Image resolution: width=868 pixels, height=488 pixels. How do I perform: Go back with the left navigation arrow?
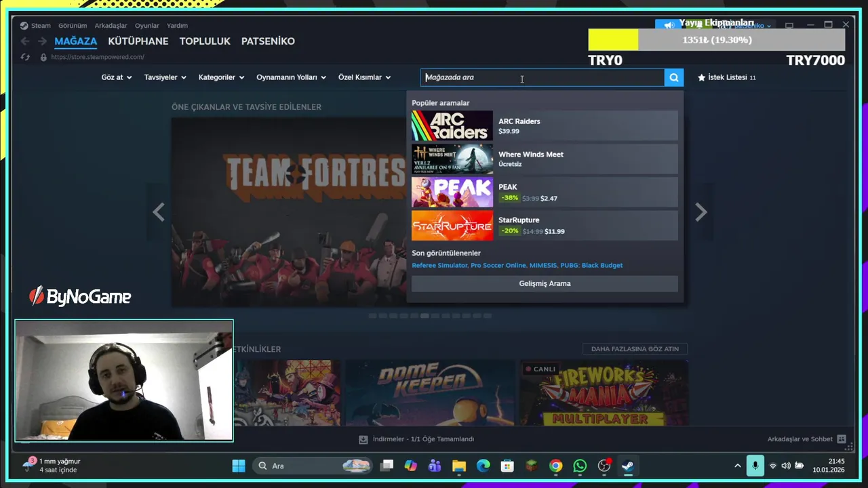[x=25, y=41]
